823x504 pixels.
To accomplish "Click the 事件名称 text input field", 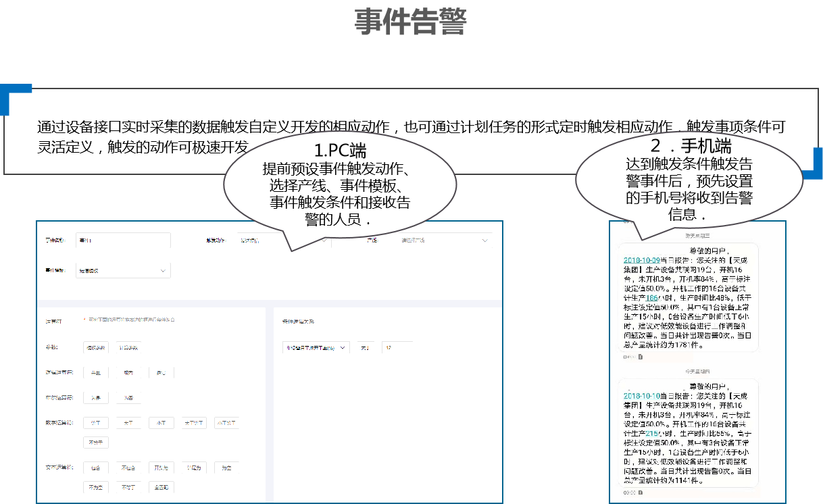I will coord(123,241).
